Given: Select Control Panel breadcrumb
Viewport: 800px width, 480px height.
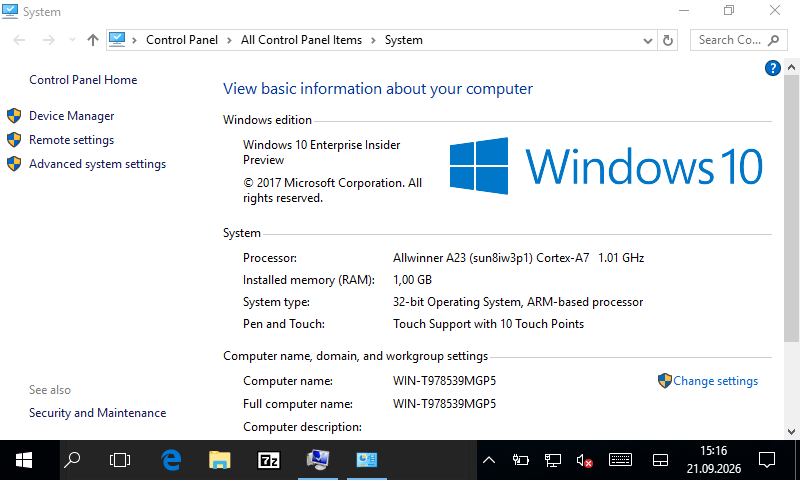Looking at the screenshot, I should pos(182,40).
